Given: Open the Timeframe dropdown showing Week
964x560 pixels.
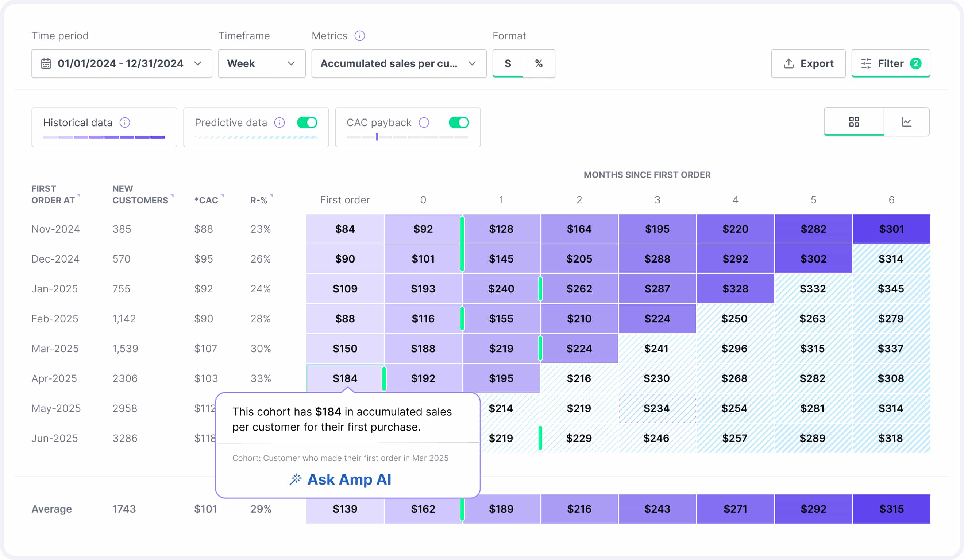Looking at the screenshot, I should click(262, 63).
